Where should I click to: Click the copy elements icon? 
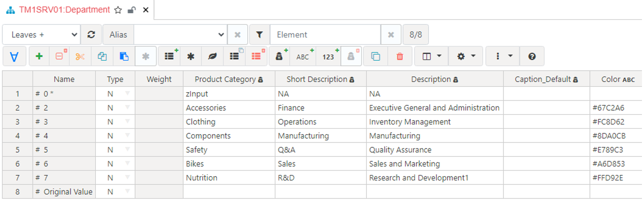coord(102,56)
